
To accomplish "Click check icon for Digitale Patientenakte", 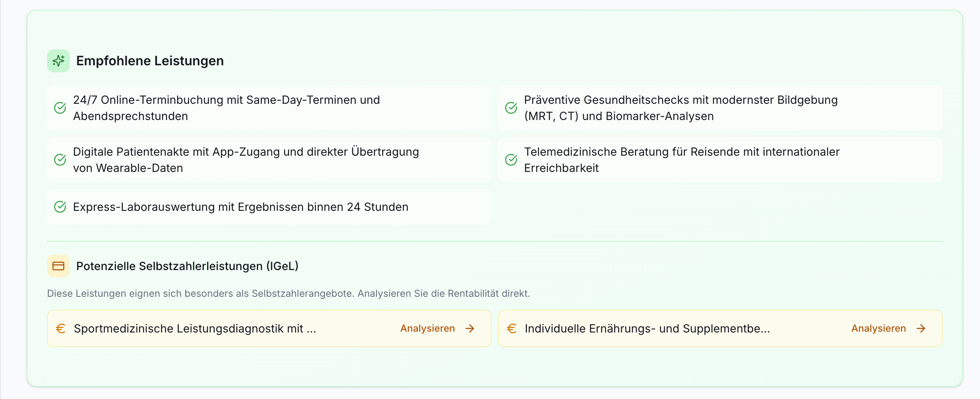I will [x=60, y=160].
